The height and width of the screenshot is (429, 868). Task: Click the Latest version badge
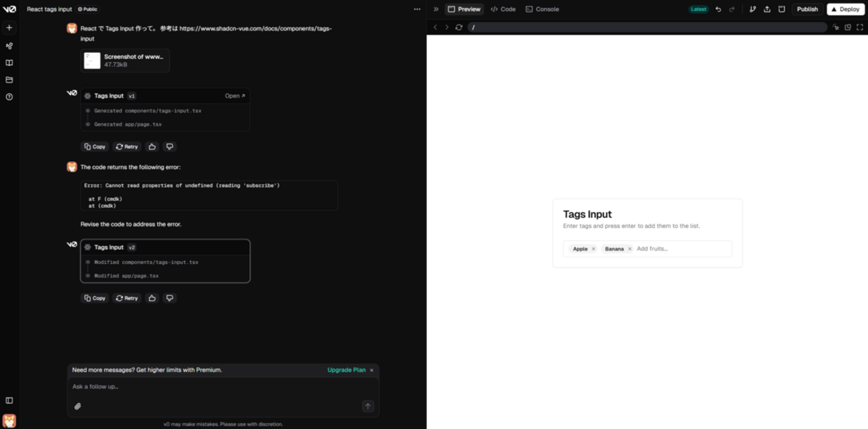pyautogui.click(x=698, y=9)
